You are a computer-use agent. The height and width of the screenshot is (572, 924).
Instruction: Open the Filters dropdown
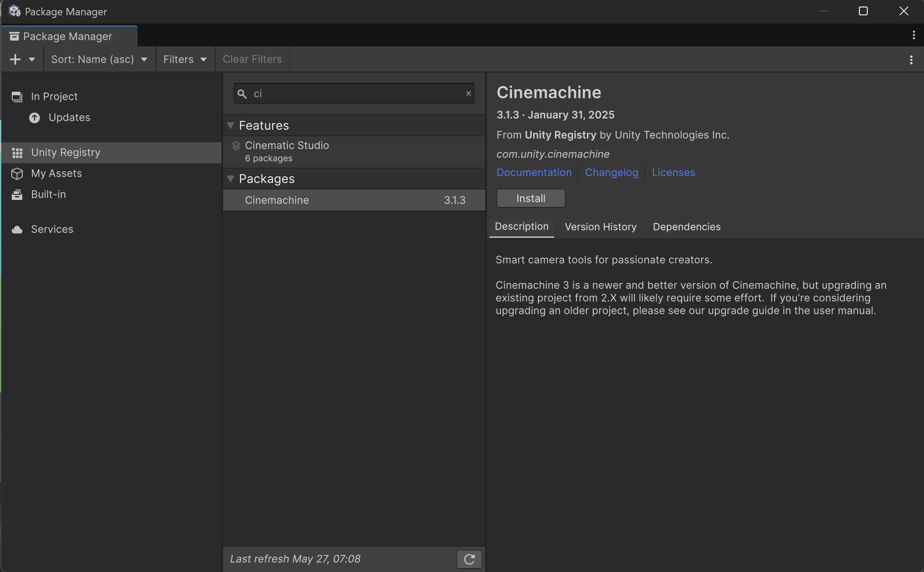click(185, 59)
